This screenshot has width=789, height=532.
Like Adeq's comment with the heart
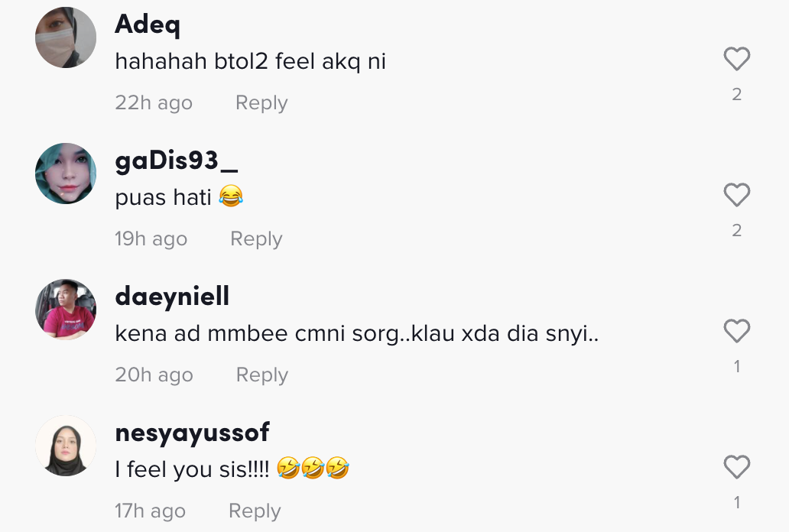coord(736,59)
